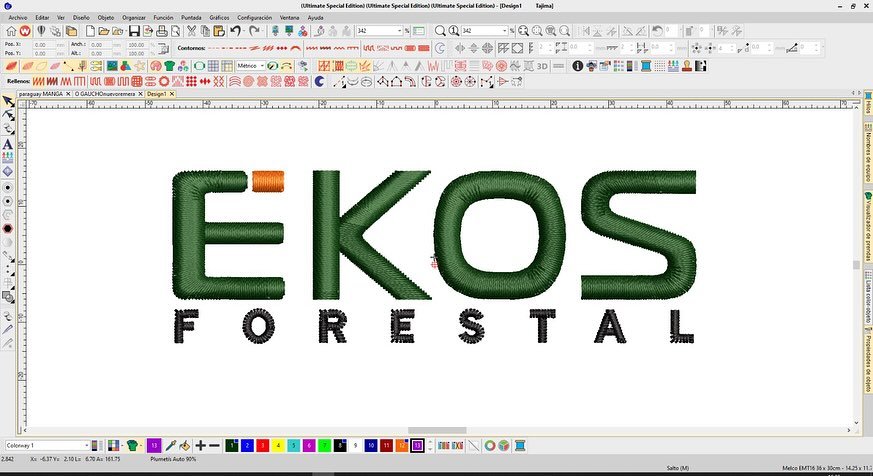
Task: Click the crescent moon fill icon
Action: [x=320, y=81]
